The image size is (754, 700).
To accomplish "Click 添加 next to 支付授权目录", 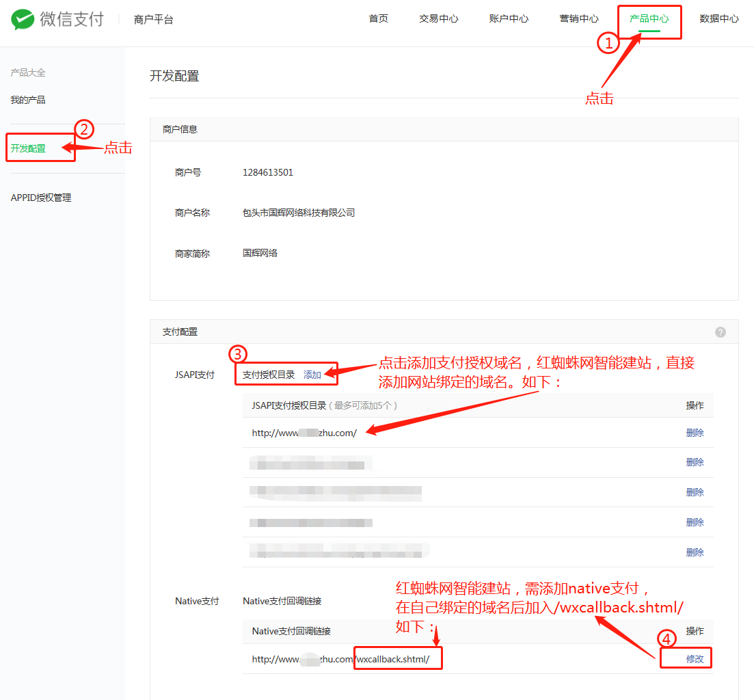I will [x=312, y=375].
